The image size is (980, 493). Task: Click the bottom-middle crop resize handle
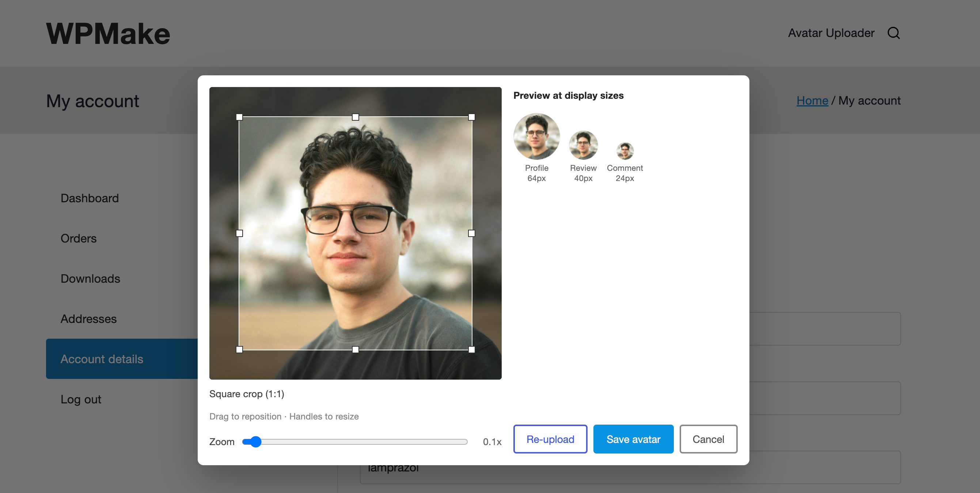coord(355,350)
